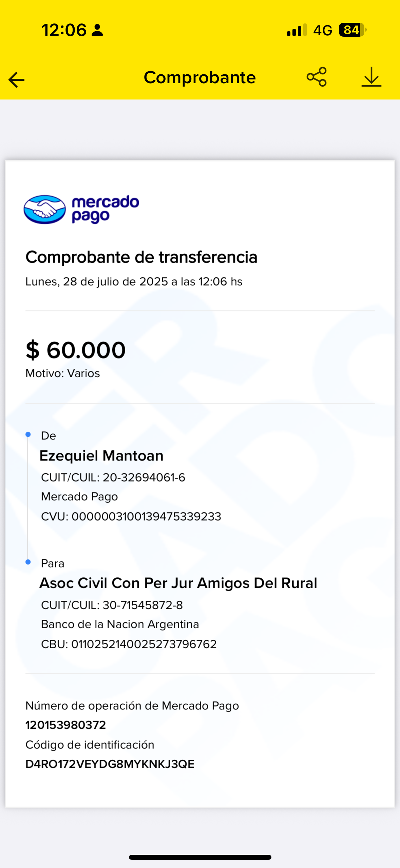This screenshot has height=868, width=400.
Task: Tap the blue dot beside De
Action: (x=28, y=434)
